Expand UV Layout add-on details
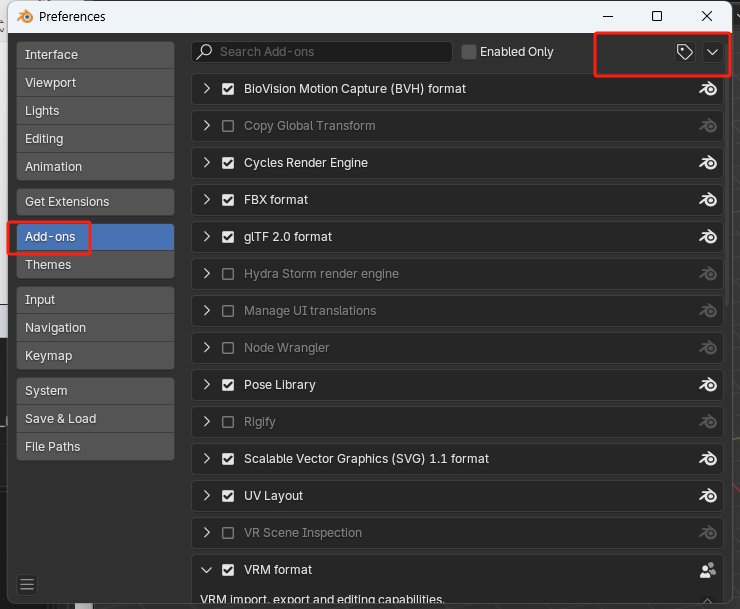This screenshot has width=740, height=609. point(206,496)
